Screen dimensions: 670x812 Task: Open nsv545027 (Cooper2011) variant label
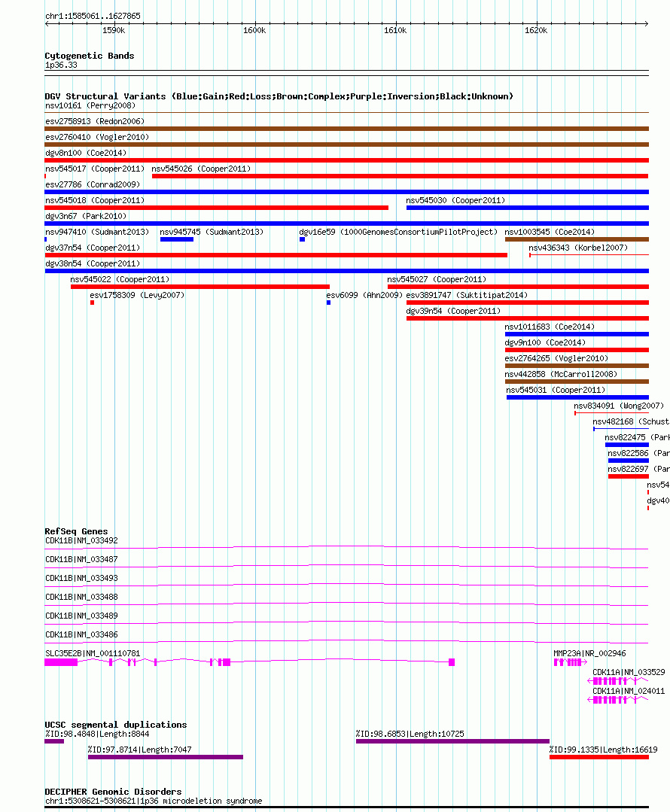click(x=437, y=280)
